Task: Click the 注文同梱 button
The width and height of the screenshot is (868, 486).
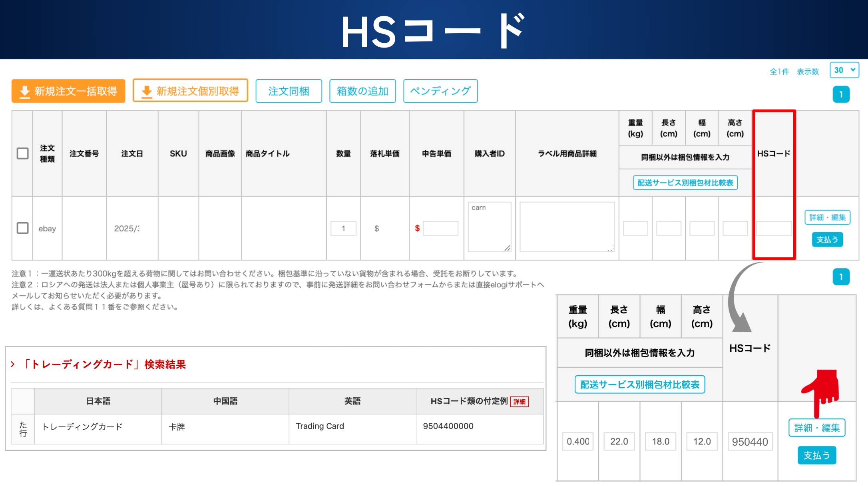Action: point(289,91)
